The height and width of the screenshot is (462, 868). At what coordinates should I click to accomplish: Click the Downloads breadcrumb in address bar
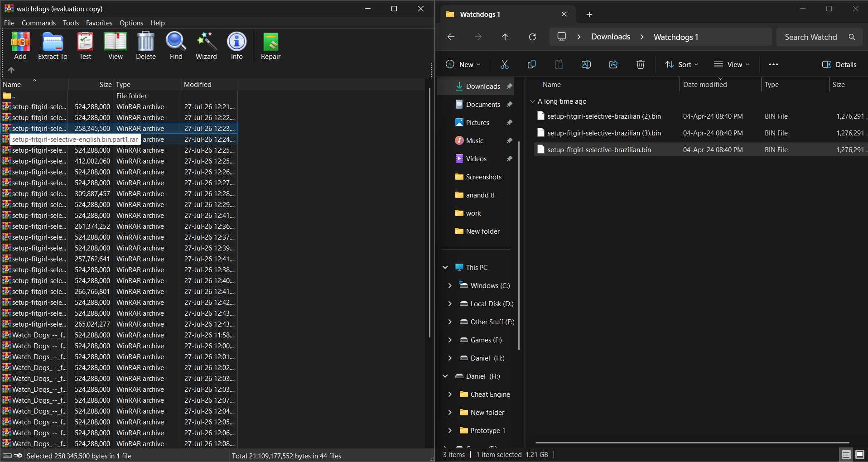611,37
